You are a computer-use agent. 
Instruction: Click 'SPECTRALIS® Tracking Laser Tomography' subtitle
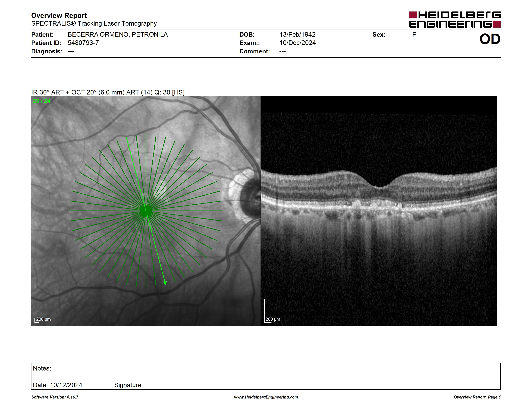coord(94,23)
